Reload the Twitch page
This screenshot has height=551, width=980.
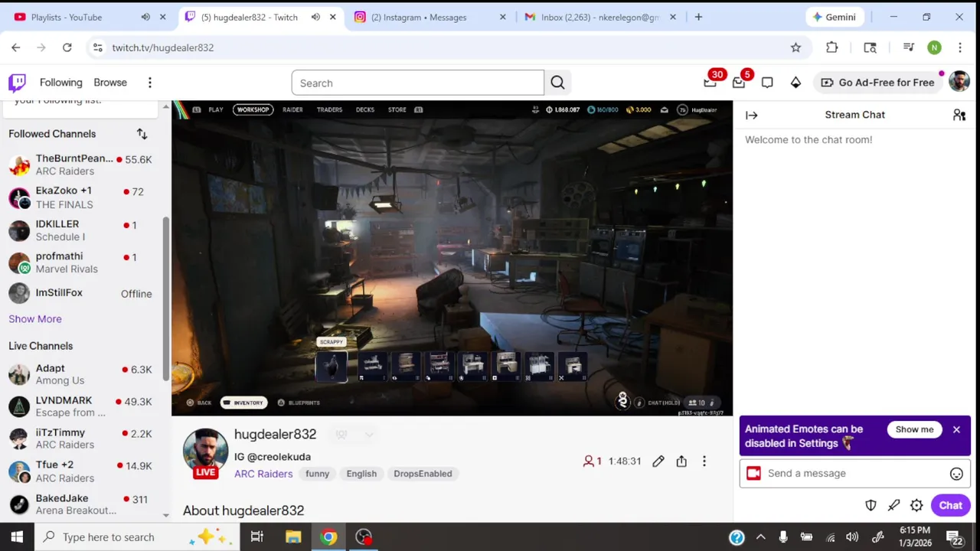tap(67, 47)
